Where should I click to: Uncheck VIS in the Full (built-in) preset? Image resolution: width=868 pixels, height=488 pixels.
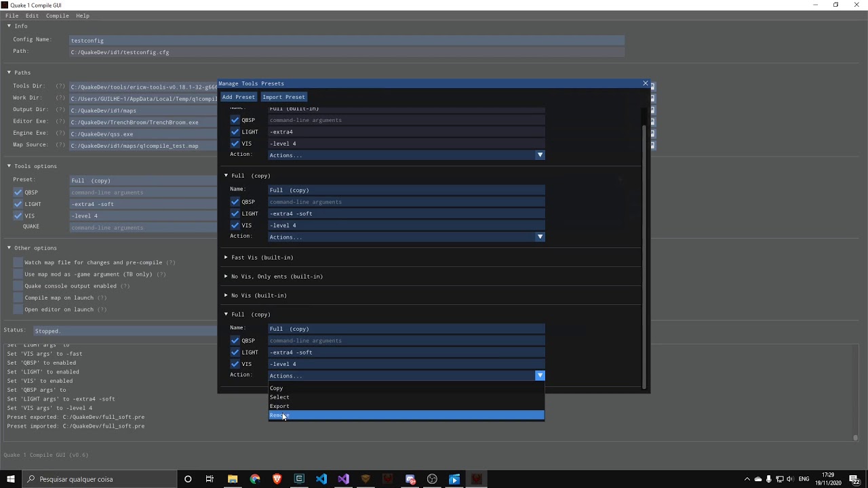pos(235,144)
